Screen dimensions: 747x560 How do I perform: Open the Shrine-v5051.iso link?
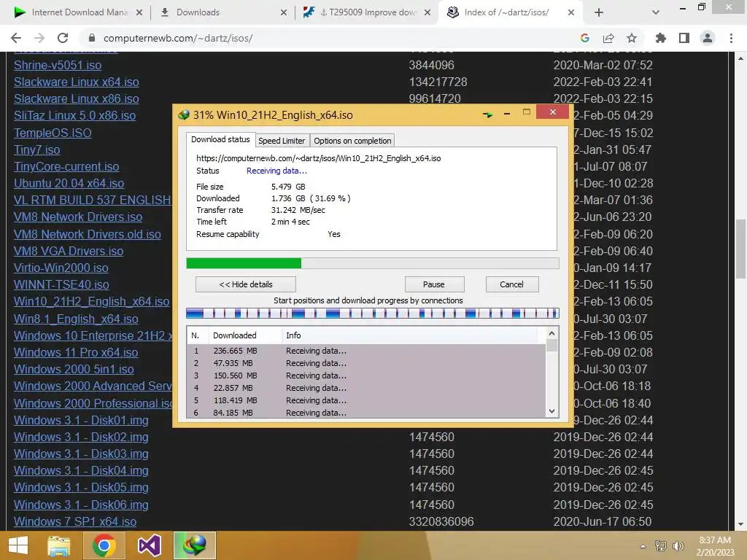(x=58, y=65)
